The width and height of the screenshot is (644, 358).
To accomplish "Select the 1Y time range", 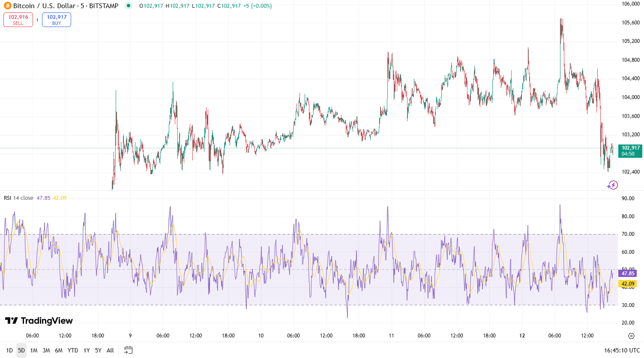I will coord(87,350).
